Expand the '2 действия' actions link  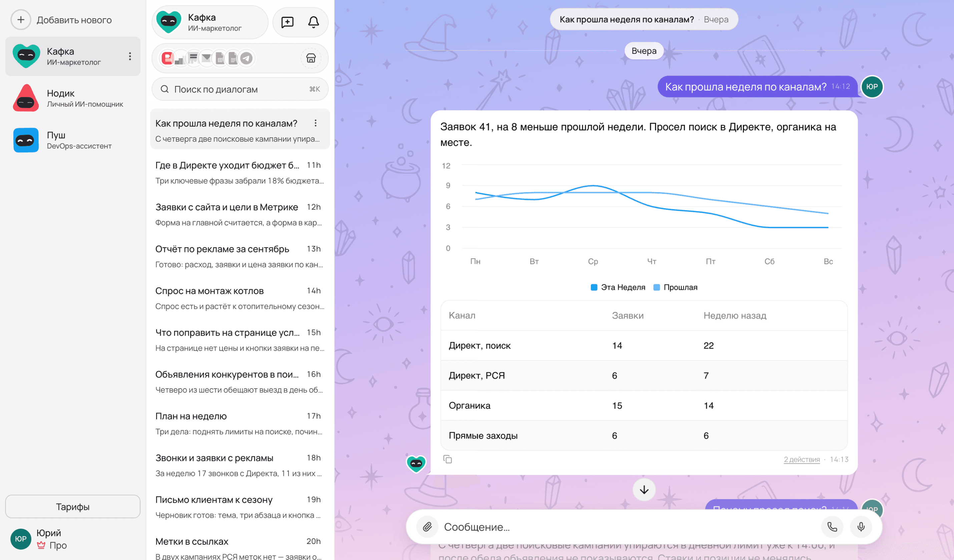[x=802, y=459]
